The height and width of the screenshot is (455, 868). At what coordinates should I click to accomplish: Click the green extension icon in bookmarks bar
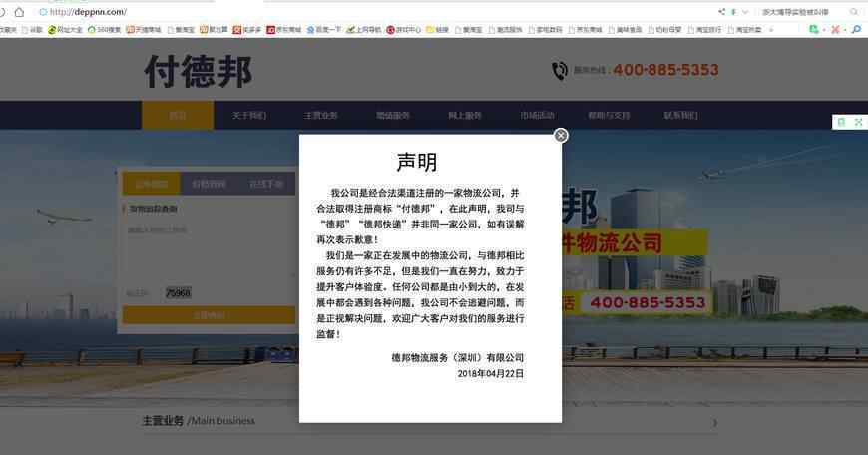[814, 29]
